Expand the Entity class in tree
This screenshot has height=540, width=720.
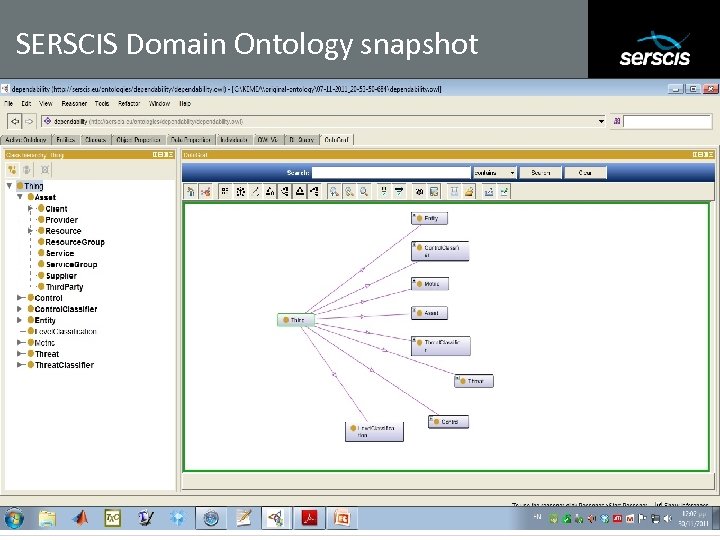(20, 320)
